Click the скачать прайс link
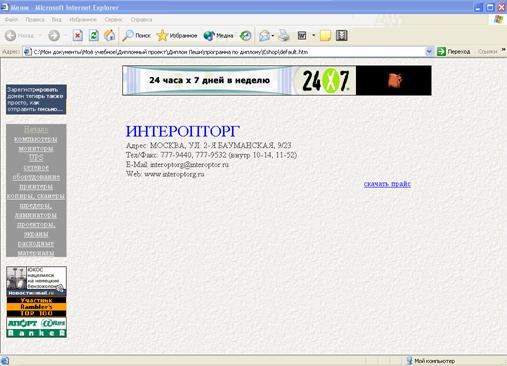This screenshot has width=507, height=366. (387, 184)
